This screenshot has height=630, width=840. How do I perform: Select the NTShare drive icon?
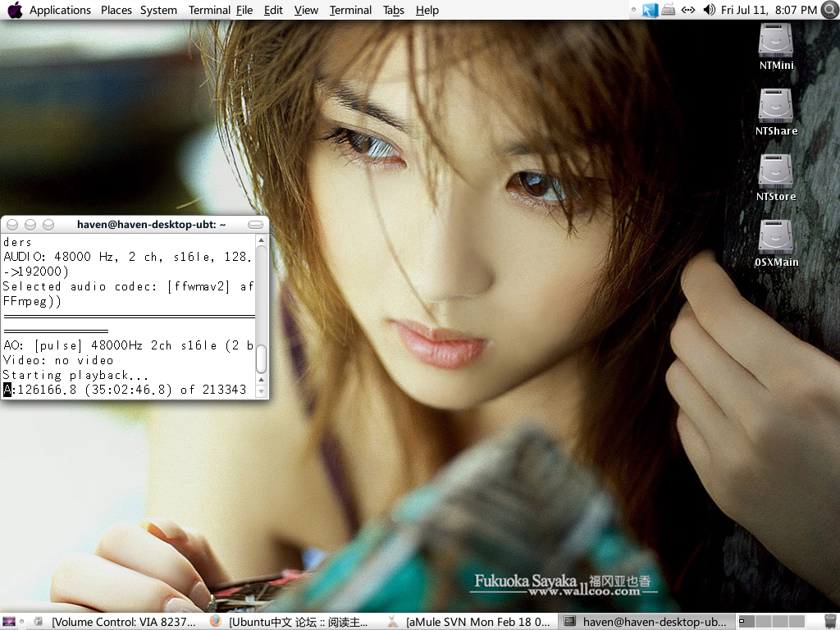[x=776, y=112]
